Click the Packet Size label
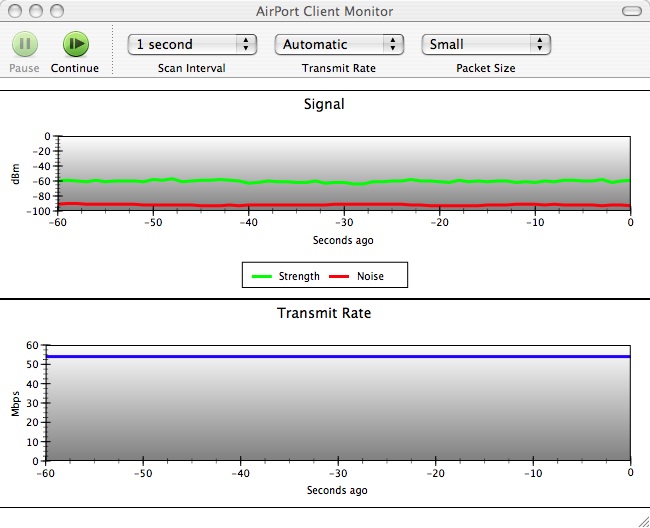650x528 pixels. pos(486,68)
